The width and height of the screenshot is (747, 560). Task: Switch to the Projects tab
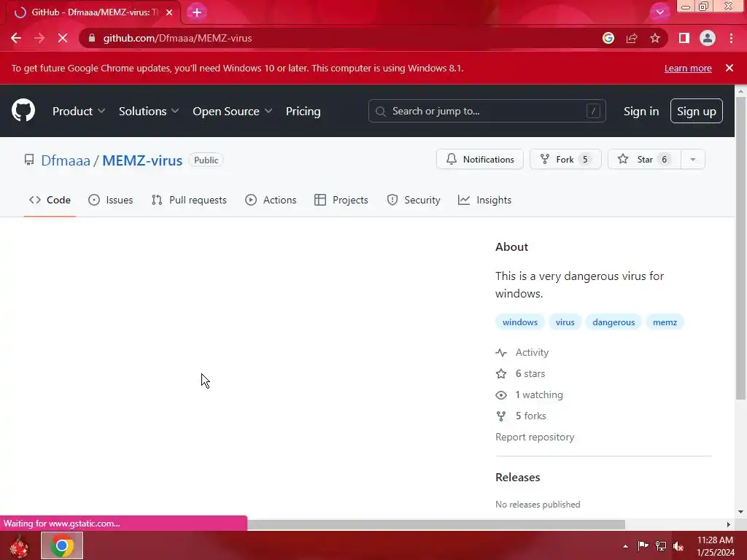coord(341,200)
